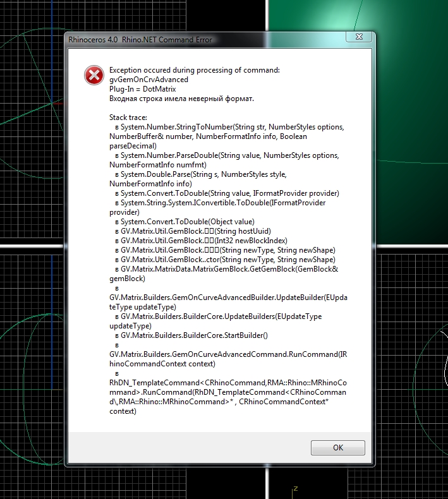
Task: Click the dialog title 'Rhinoceros 4.0 Rhino.NET Command Error'
Action: (x=140, y=40)
